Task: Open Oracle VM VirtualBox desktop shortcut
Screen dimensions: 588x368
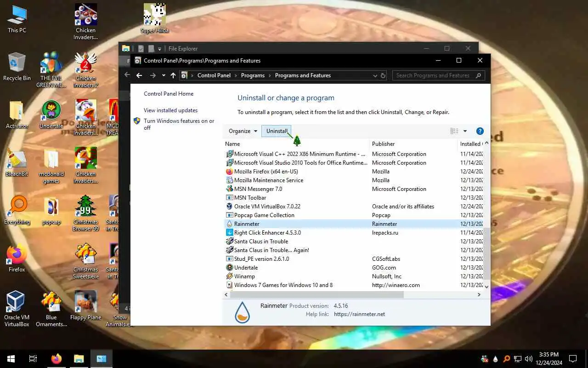Action: (17, 309)
